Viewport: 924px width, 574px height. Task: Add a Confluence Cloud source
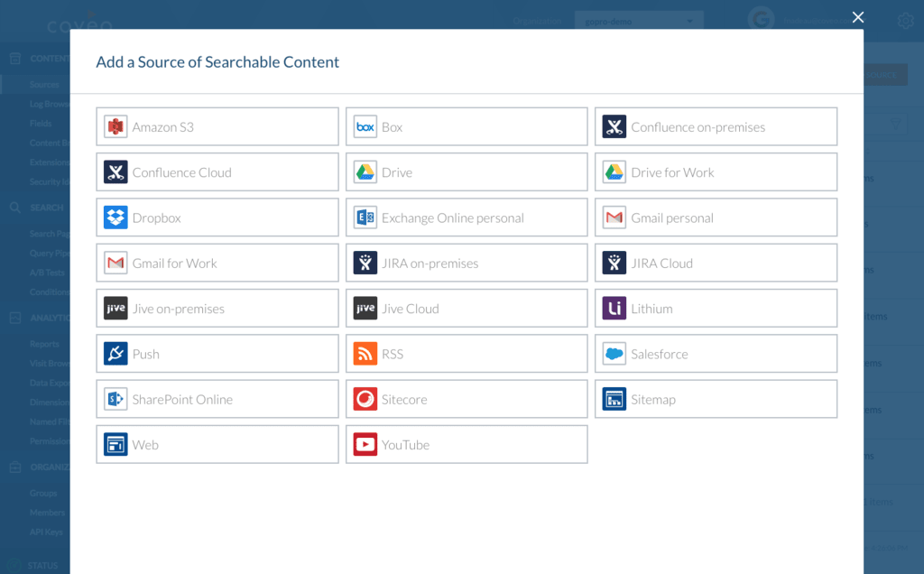pos(217,171)
